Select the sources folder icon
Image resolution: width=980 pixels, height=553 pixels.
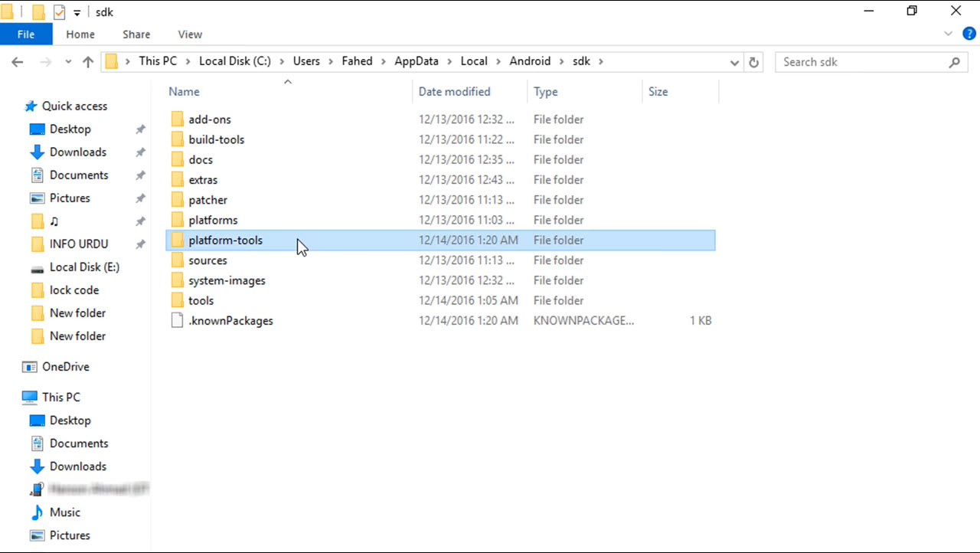[178, 260]
